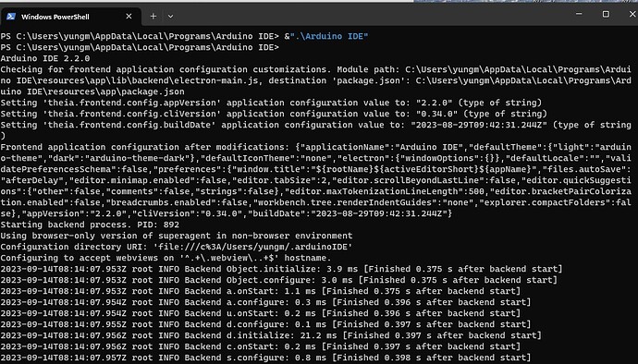Click the superagent browser-only warning line
The height and width of the screenshot is (364, 638).
tap(177, 236)
